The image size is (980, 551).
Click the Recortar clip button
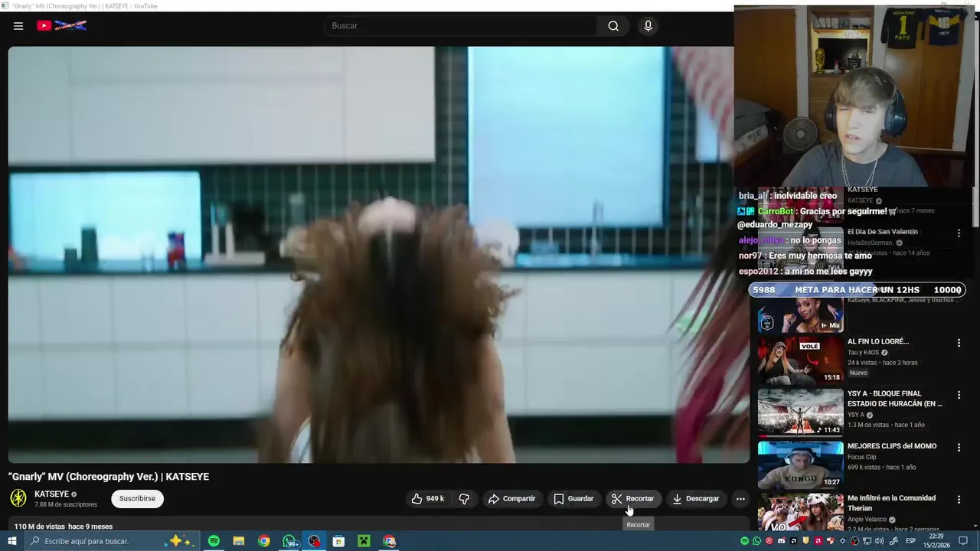(x=632, y=499)
